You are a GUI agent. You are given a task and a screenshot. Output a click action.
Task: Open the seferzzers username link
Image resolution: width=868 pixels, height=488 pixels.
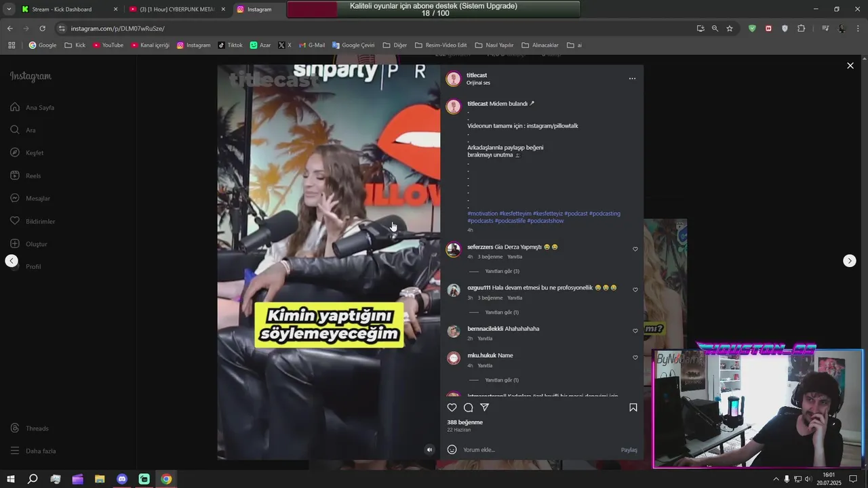pos(480,247)
